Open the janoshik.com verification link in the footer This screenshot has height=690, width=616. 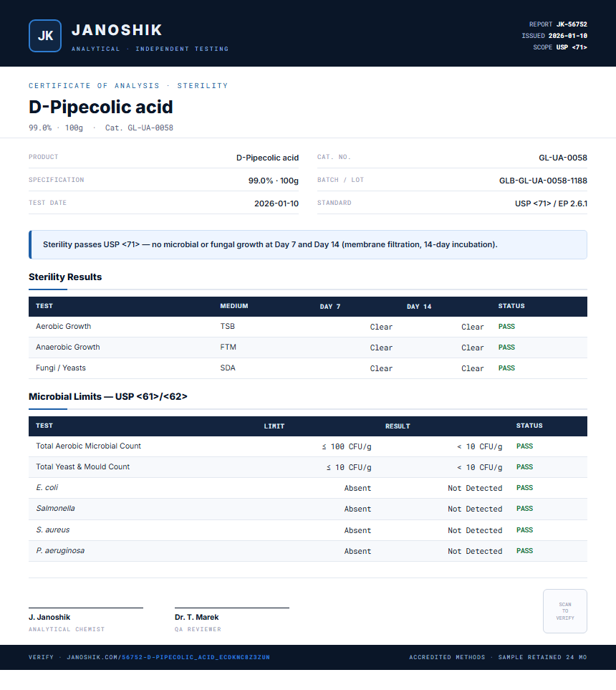tap(168, 657)
